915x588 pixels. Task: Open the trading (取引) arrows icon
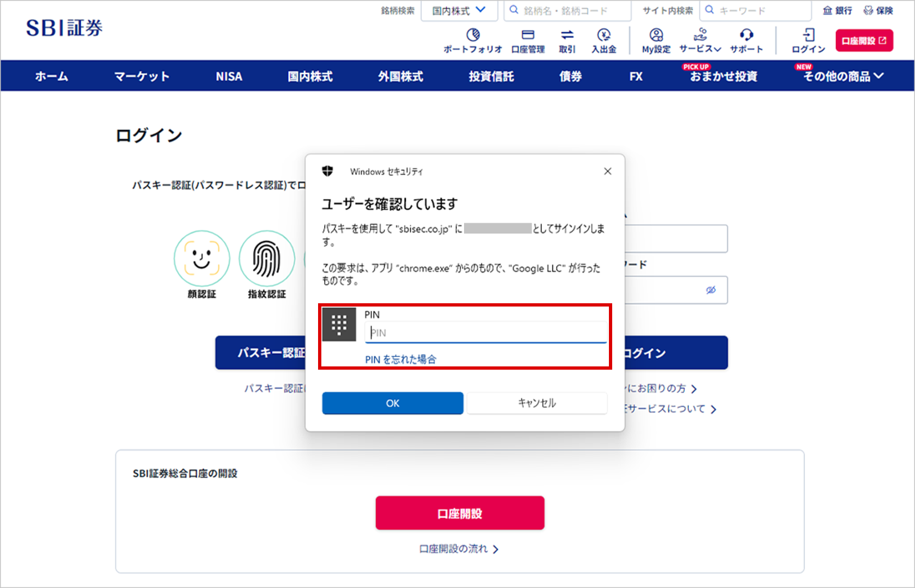(x=567, y=35)
